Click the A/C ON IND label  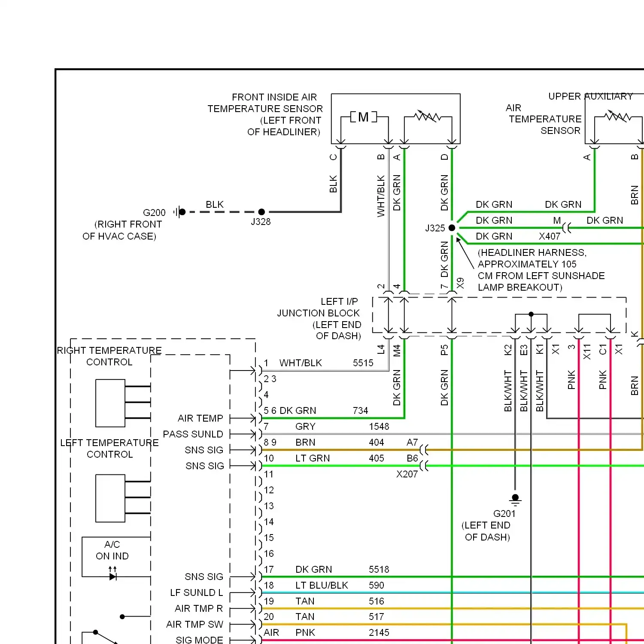click(x=112, y=550)
